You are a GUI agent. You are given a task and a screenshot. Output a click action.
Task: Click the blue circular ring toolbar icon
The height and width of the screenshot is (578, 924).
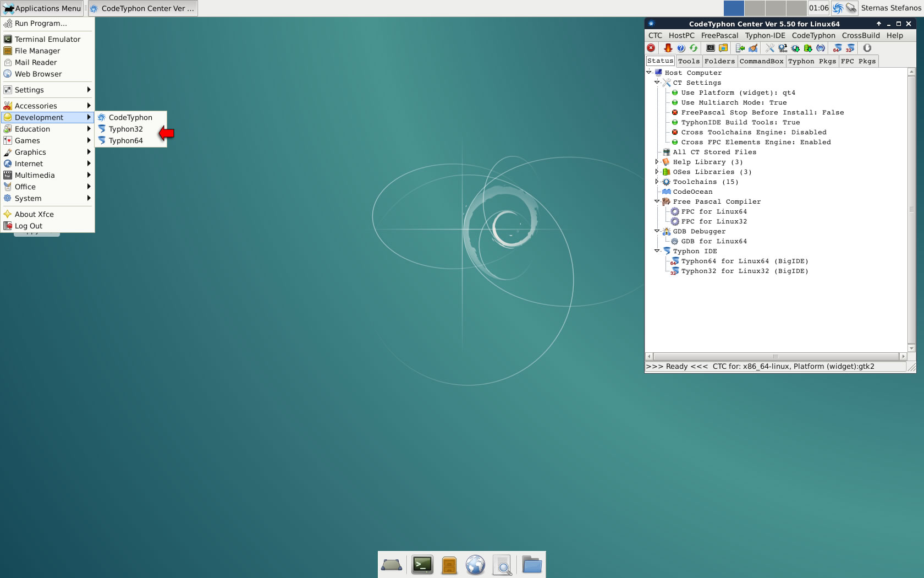click(x=821, y=48)
